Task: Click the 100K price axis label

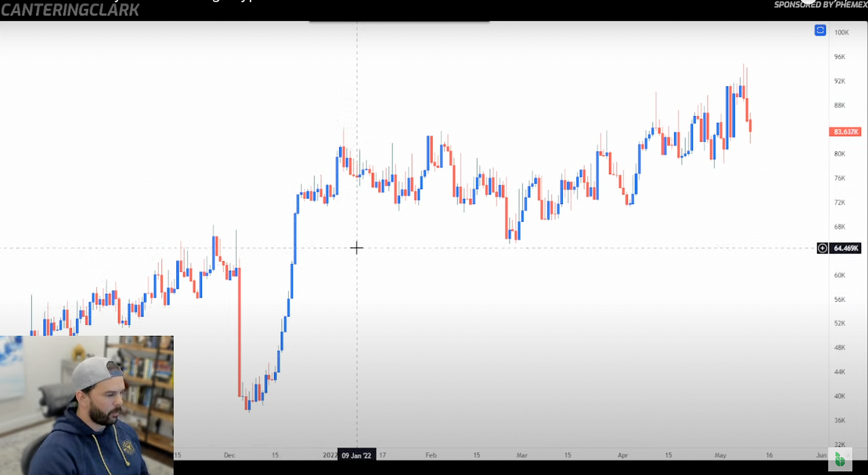Action: coord(841,32)
